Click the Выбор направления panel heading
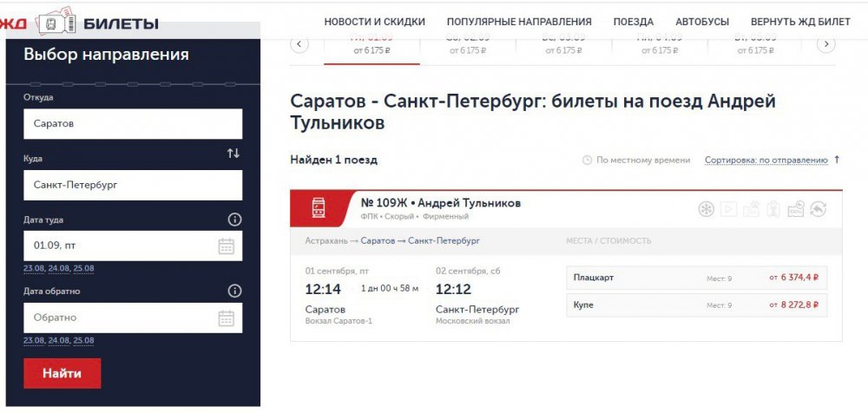This screenshot has width=868, height=413. 106,55
